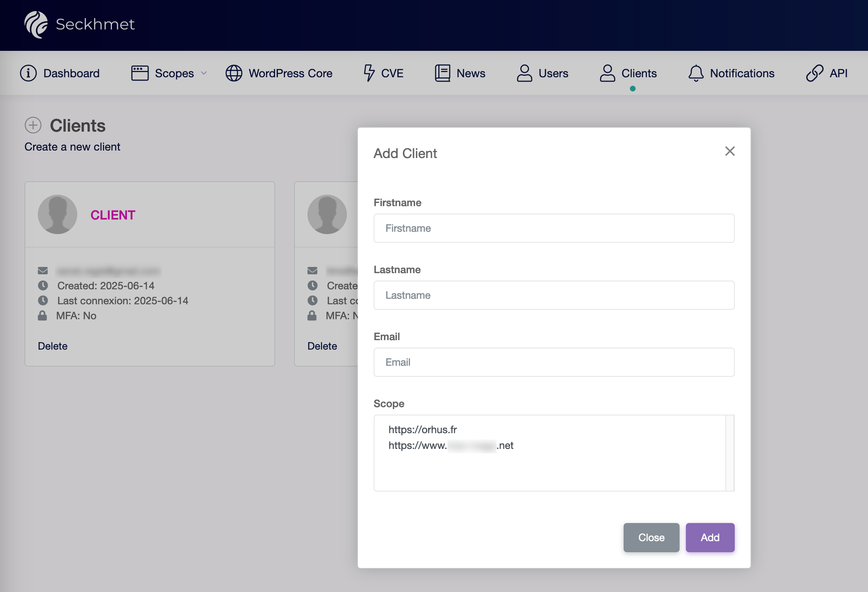
Task: Click the lock icon beside MFA: No
Action: point(42,315)
